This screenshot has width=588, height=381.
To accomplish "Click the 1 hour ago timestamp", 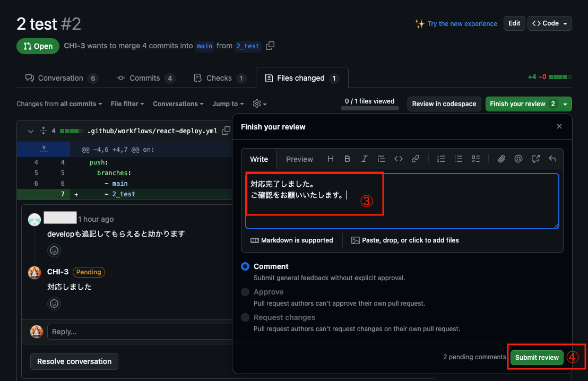I will click(x=96, y=219).
